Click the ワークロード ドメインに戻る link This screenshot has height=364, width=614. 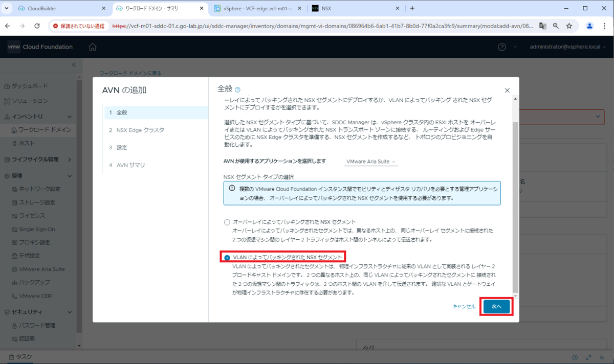pyautogui.click(x=130, y=73)
